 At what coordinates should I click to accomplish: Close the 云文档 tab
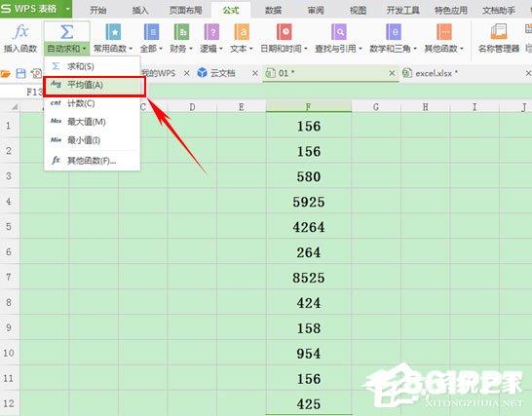(x=255, y=73)
